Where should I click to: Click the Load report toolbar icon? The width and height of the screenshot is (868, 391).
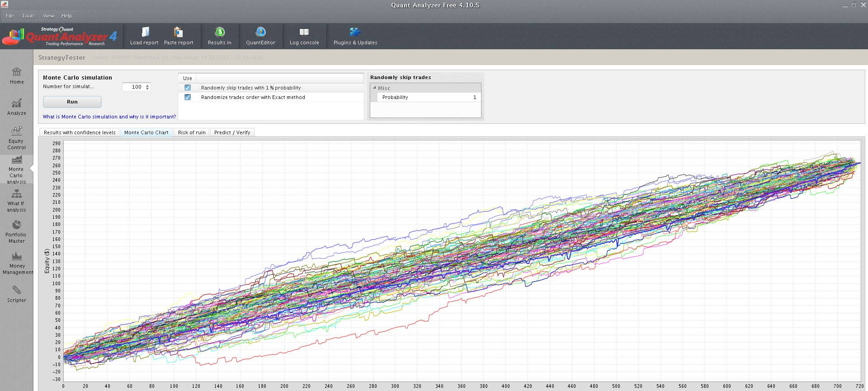point(145,32)
